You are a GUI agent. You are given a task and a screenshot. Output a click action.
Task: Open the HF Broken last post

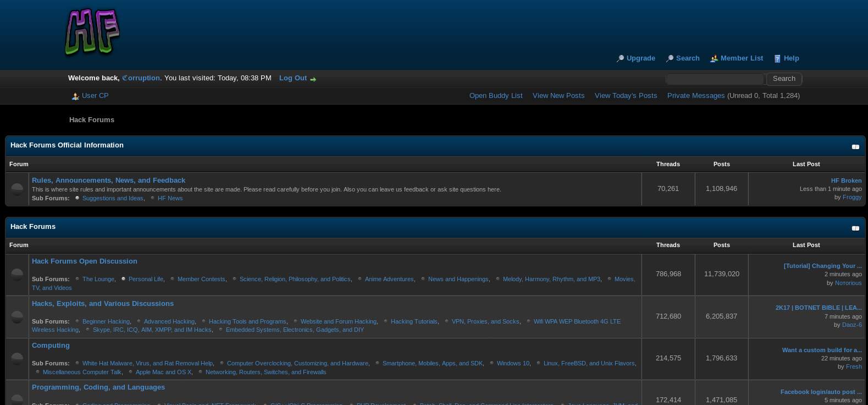(846, 180)
